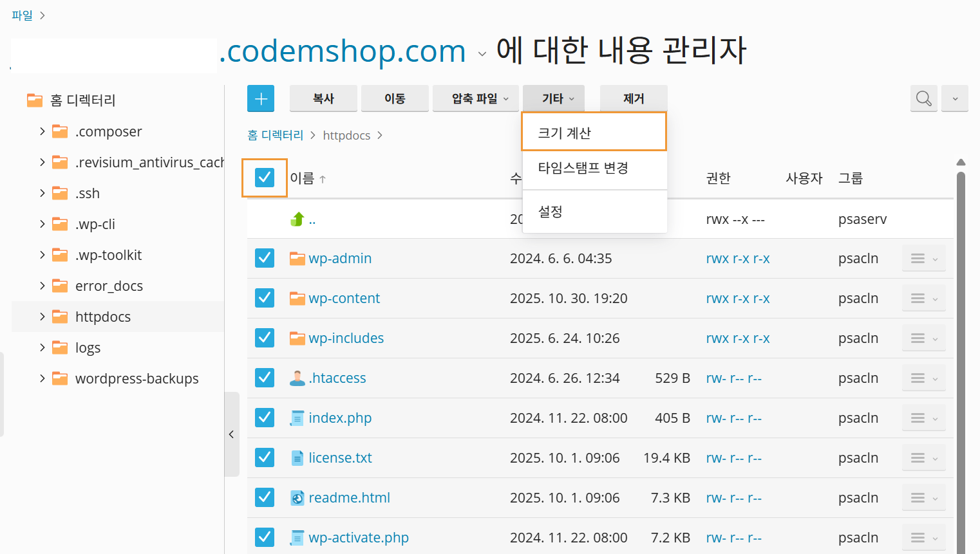Click the readme.html globe file icon
Screen dimensions: 980x554
click(297, 498)
